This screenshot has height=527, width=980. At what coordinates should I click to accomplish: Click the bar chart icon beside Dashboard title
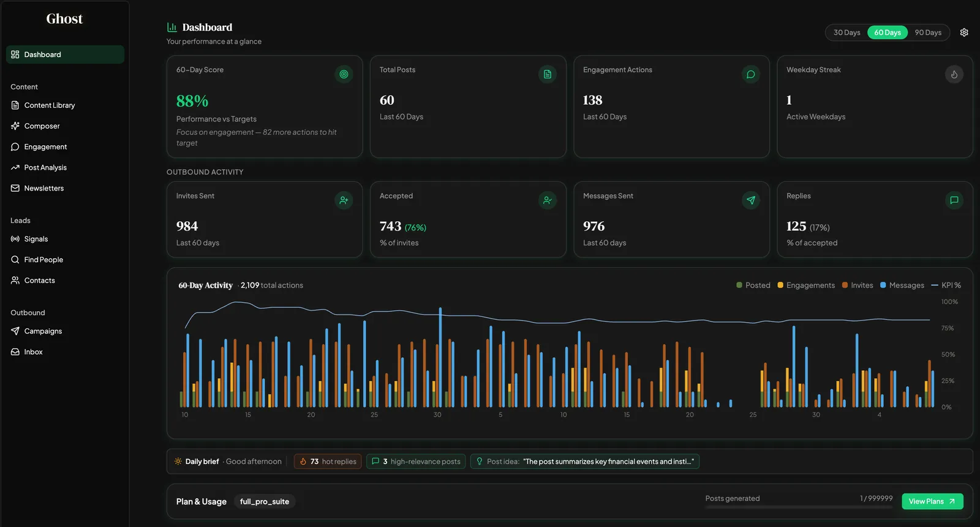(x=172, y=28)
